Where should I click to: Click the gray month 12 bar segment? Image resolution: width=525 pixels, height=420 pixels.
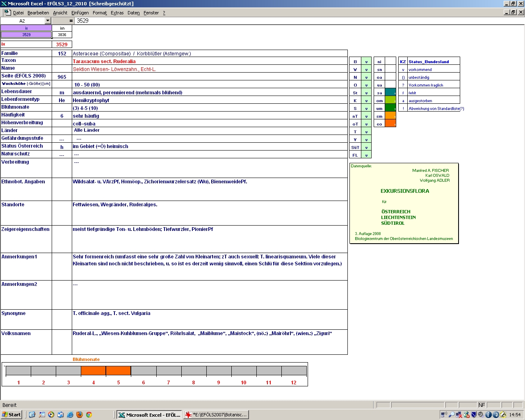(x=294, y=371)
